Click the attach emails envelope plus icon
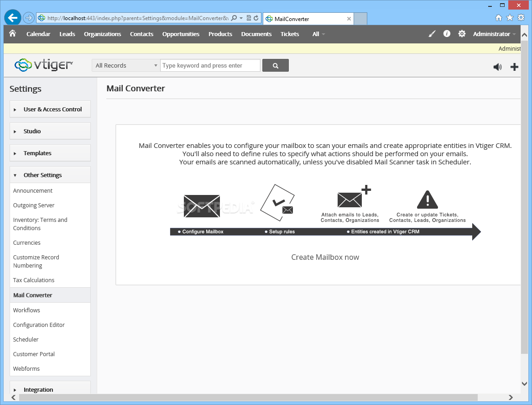The height and width of the screenshot is (405, 532). point(354,196)
